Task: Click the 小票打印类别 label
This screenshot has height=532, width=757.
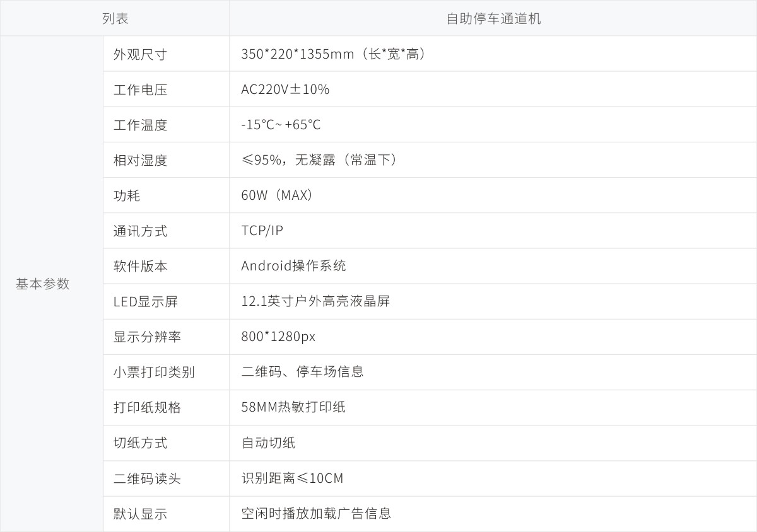Action: coord(154,372)
